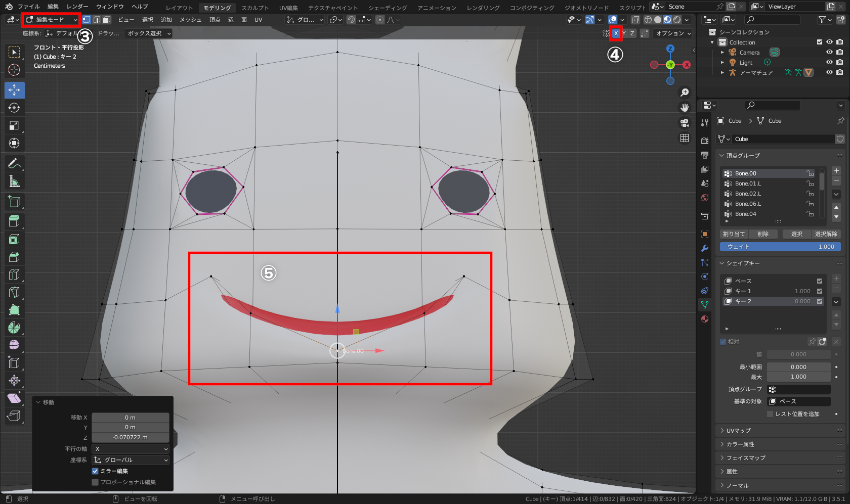Expand the UVマップ panel
Viewport: 850px width, 504px height.
(739, 431)
